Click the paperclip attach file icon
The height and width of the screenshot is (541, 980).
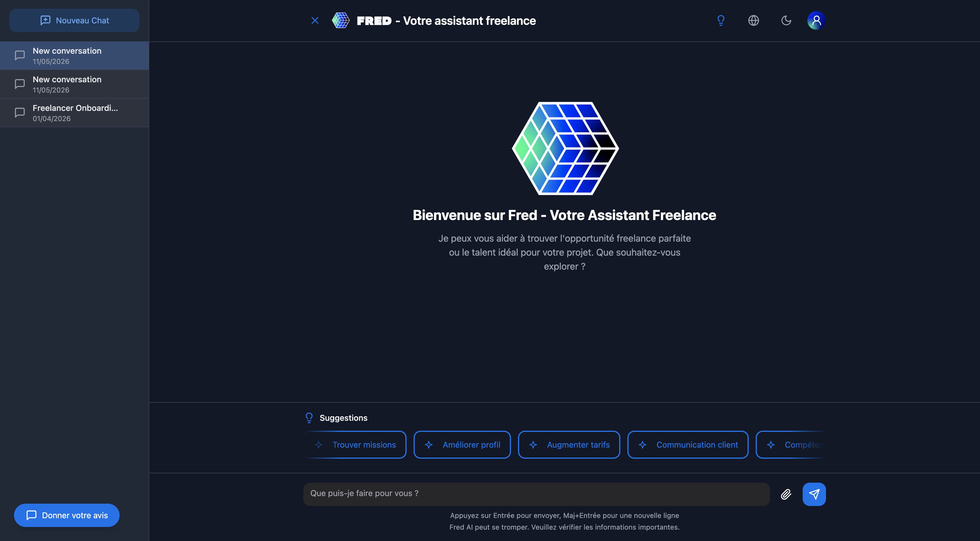(786, 494)
